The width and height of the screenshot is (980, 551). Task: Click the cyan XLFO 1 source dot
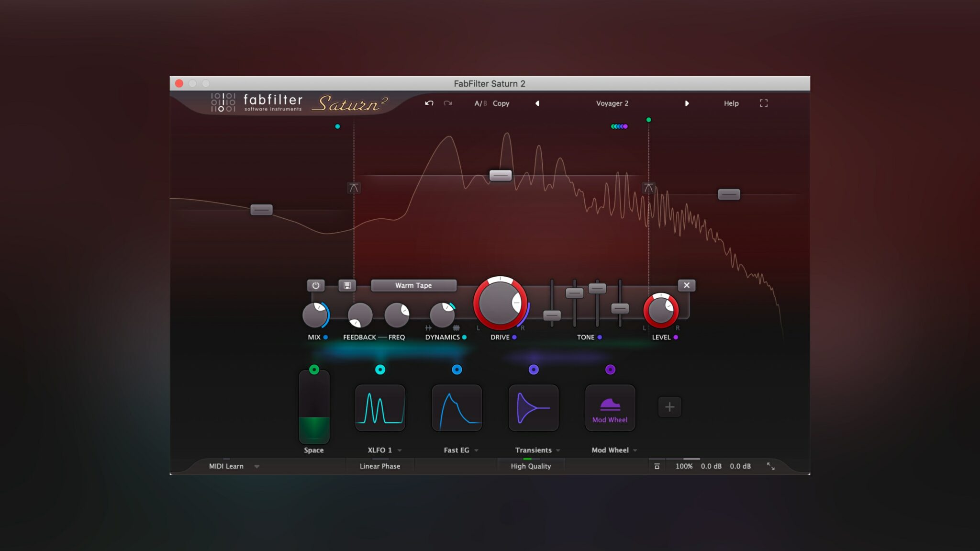(380, 369)
